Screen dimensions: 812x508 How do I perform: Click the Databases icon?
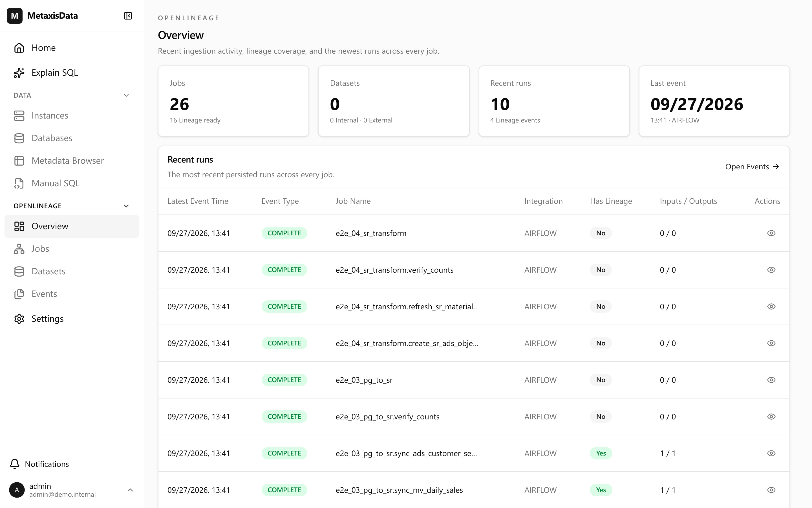tap(19, 138)
